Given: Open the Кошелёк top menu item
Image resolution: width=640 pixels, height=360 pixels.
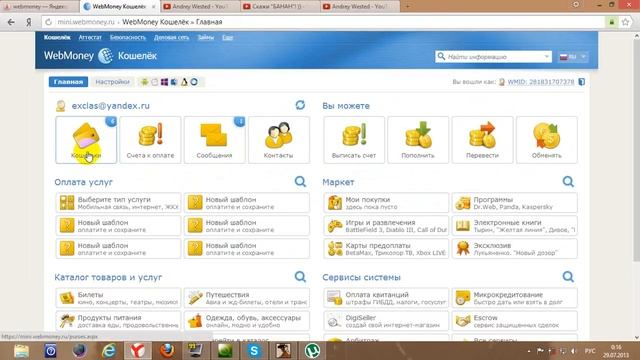Looking at the screenshot, I should point(57,38).
